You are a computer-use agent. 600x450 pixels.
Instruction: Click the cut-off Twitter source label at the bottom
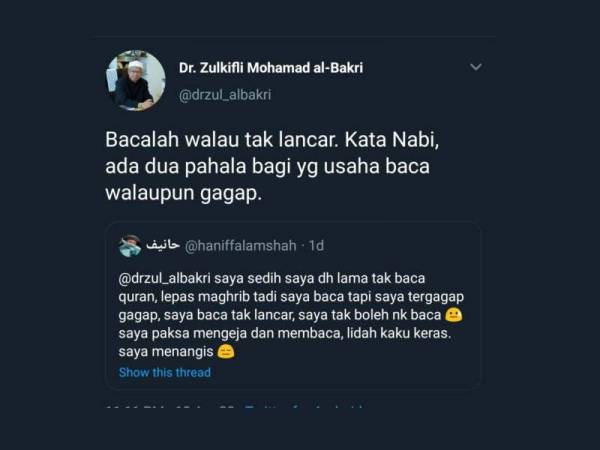(304, 407)
